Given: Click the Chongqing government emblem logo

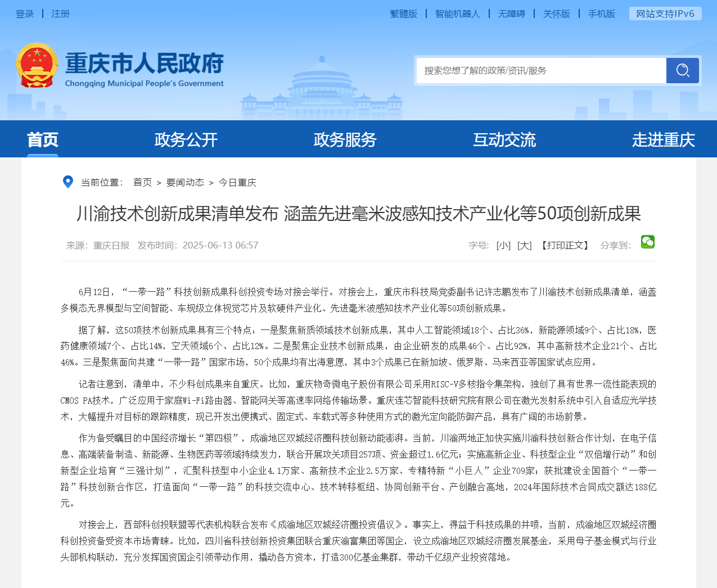Looking at the screenshot, I should pos(37,66).
